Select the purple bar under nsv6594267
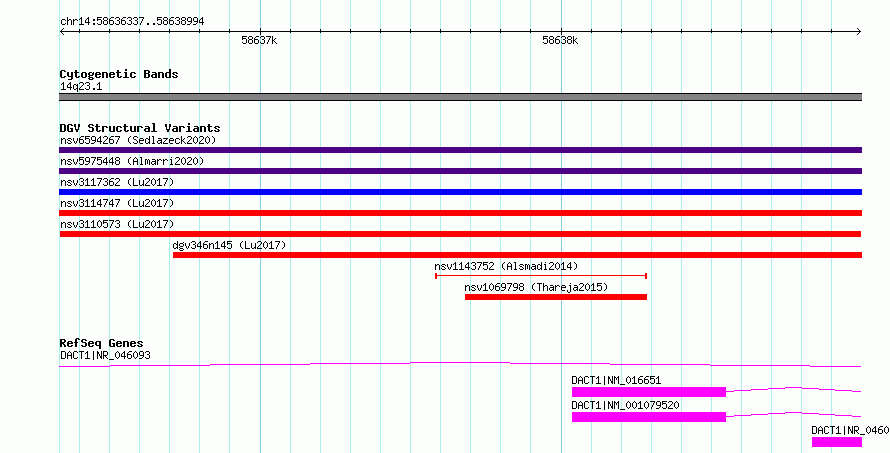Image resolution: width=890 pixels, height=453 pixels. [x=460, y=150]
